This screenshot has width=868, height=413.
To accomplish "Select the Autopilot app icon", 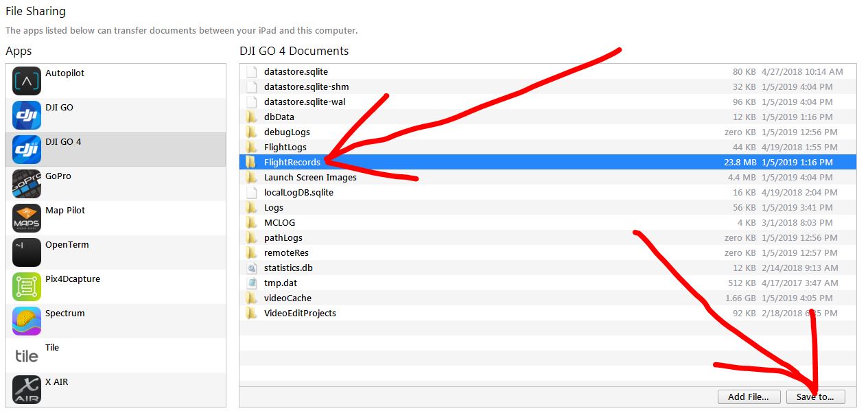I will 27,81.
